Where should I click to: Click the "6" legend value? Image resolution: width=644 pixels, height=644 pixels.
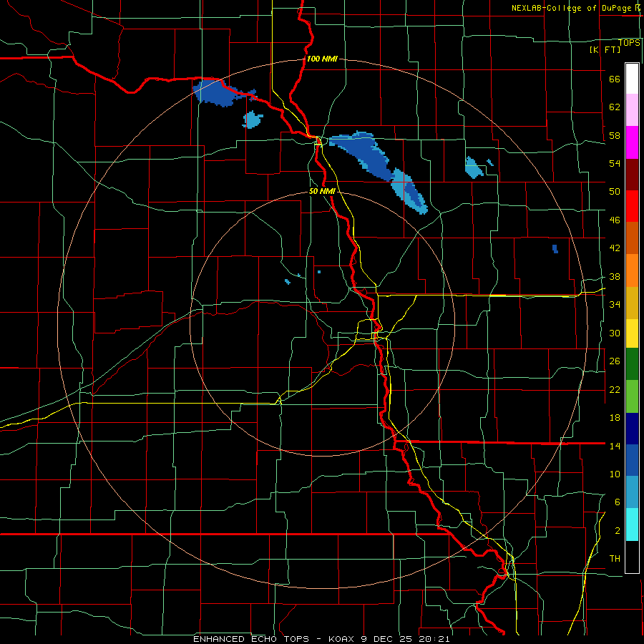click(x=617, y=502)
